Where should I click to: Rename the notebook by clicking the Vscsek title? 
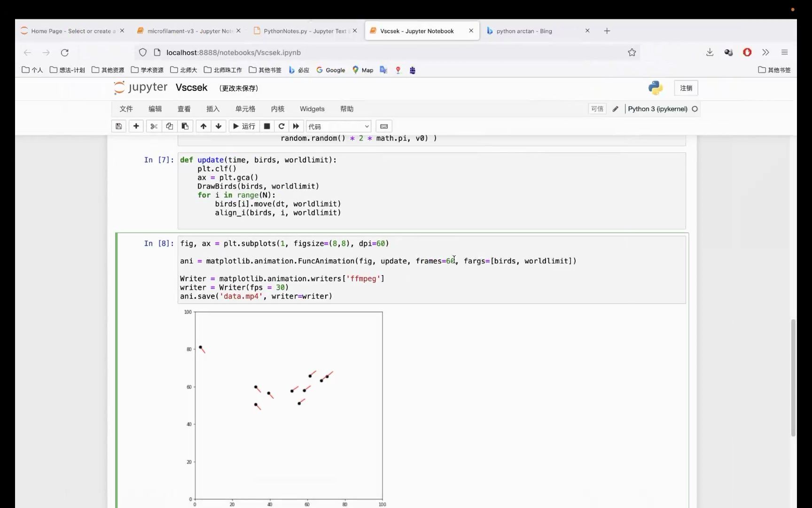coord(191,87)
